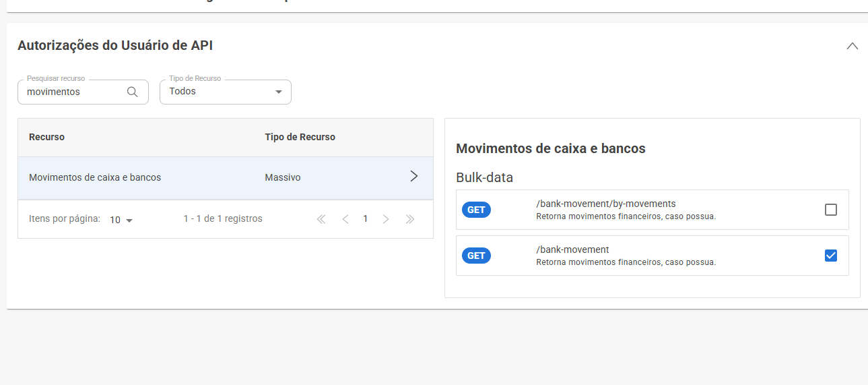Open the Movimentos de caixa e bancos row arrow
The image size is (868, 385).
(x=414, y=177)
